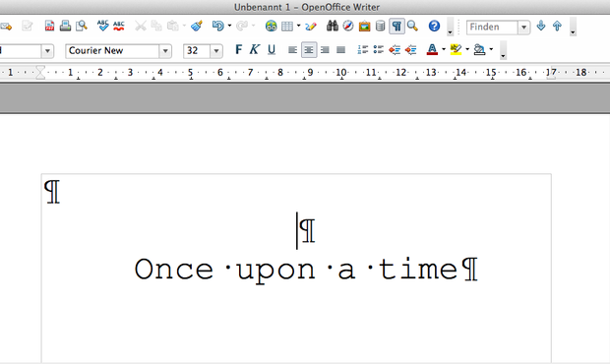Expand the Finden search history dropdown
610x364 pixels.
point(524,28)
